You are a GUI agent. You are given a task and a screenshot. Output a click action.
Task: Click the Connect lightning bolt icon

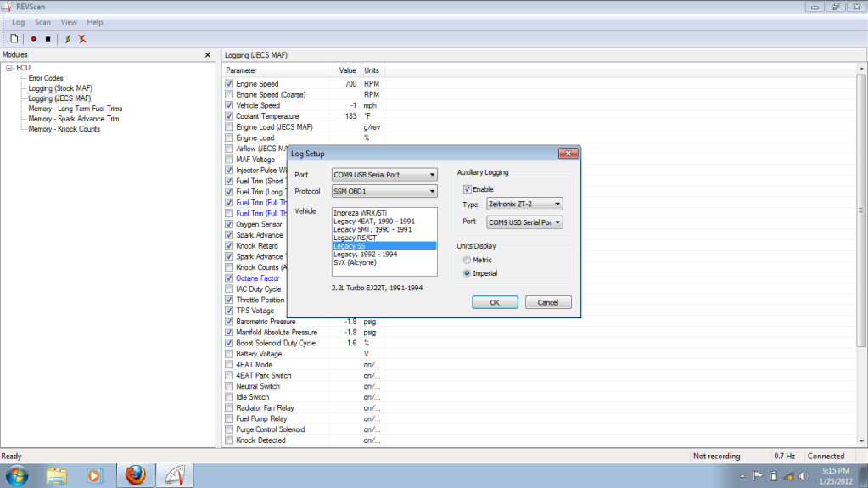[x=68, y=39]
